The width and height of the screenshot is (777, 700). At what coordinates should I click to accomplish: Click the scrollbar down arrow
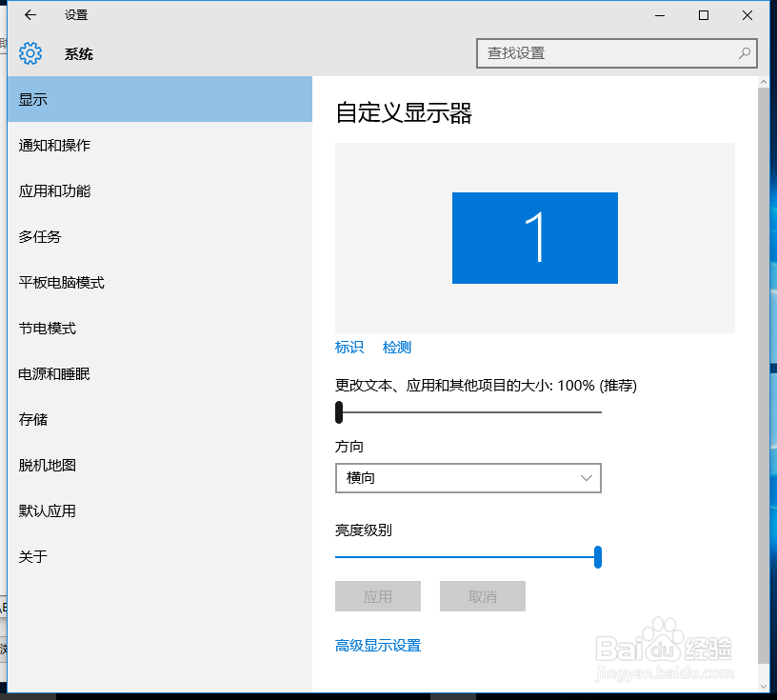(x=763, y=686)
